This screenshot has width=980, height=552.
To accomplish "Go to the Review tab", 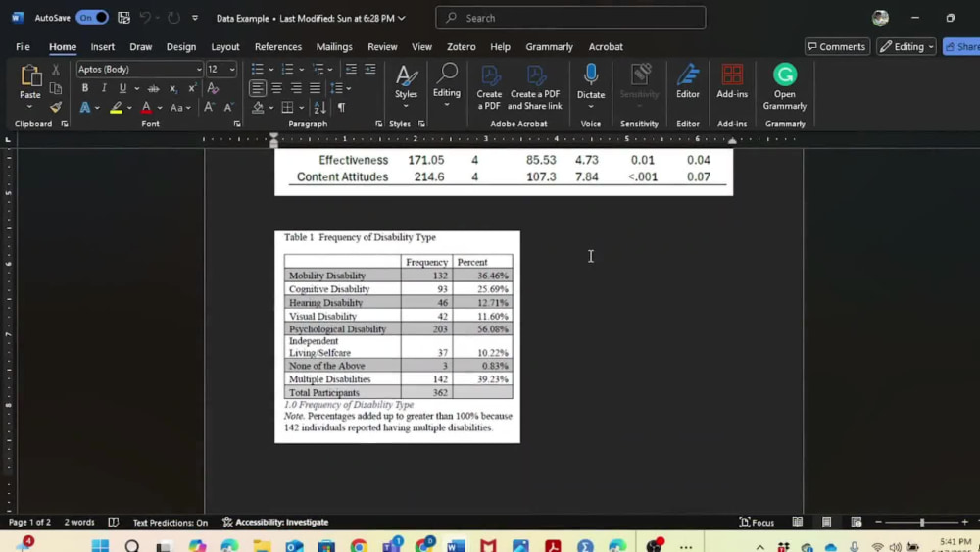I will coord(382,46).
